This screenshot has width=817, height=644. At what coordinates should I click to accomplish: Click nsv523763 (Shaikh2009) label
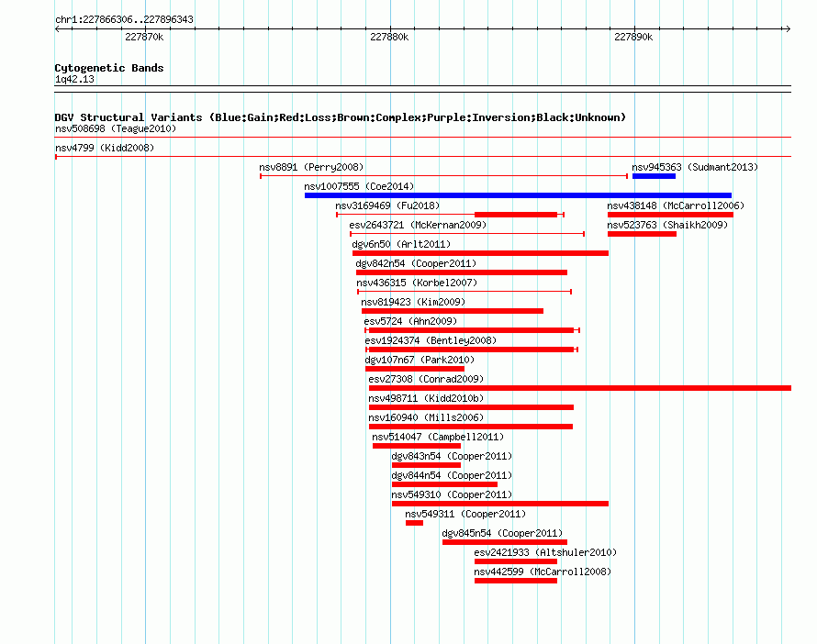coord(667,225)
